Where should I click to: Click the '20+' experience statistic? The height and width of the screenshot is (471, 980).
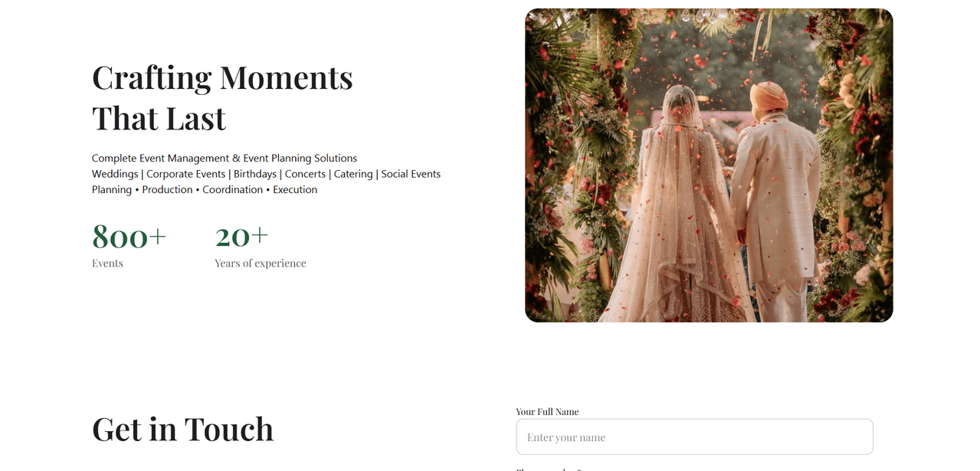241,237
